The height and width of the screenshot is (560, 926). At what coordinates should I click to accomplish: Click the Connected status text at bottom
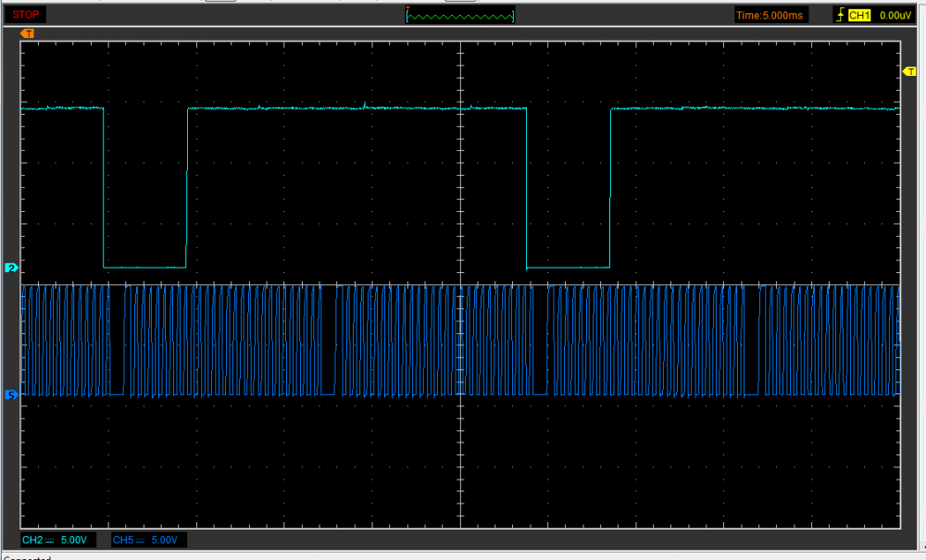coord(28,557)
